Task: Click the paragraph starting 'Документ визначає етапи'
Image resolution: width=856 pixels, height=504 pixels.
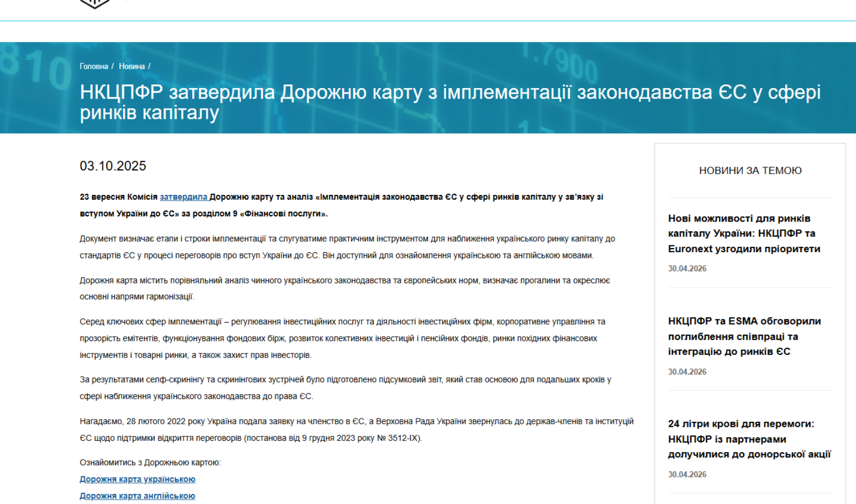Action: [x=347, y=247]
